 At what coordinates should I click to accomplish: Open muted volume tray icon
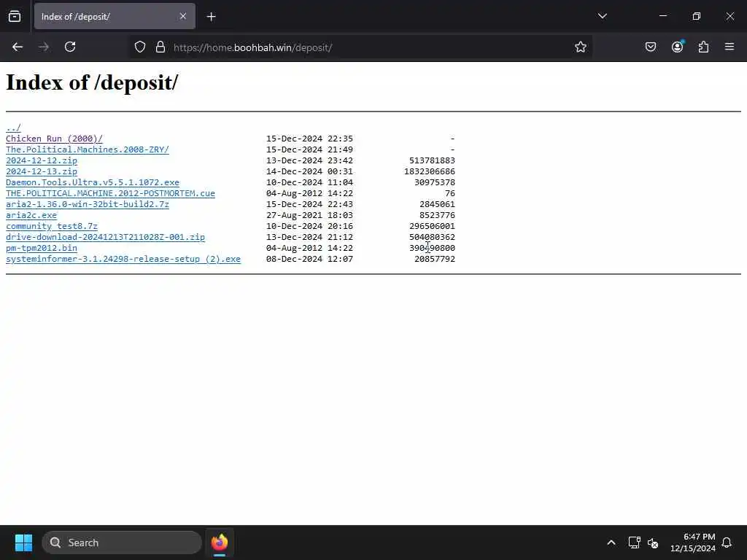pos(653,542)
